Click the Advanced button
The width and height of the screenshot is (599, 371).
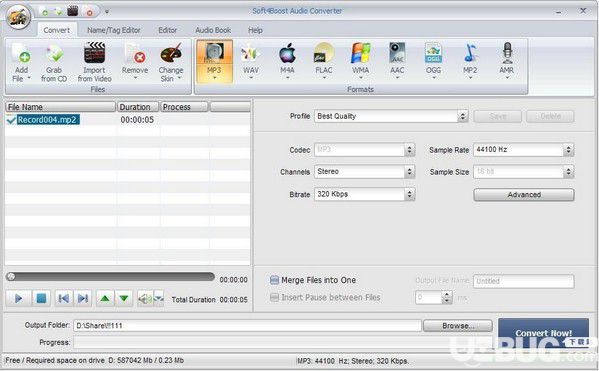(x=524, y=194)
